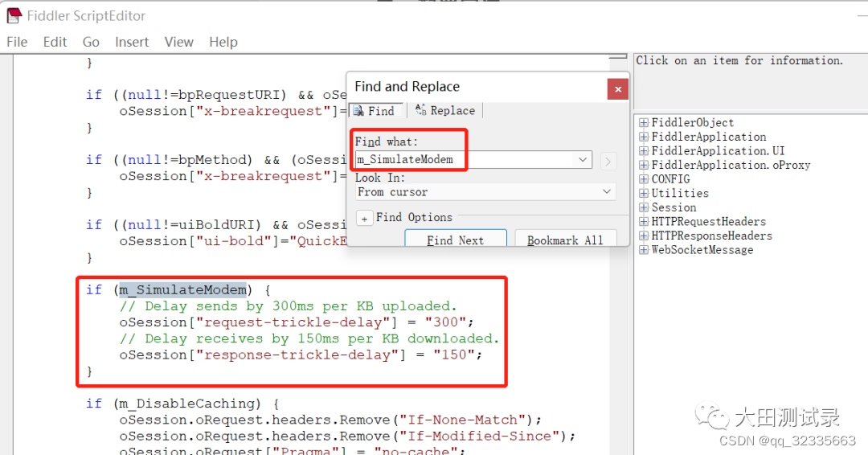Select the WebSocketMessage item
Viewport: 868px width, 455px height.
[702, 250]
